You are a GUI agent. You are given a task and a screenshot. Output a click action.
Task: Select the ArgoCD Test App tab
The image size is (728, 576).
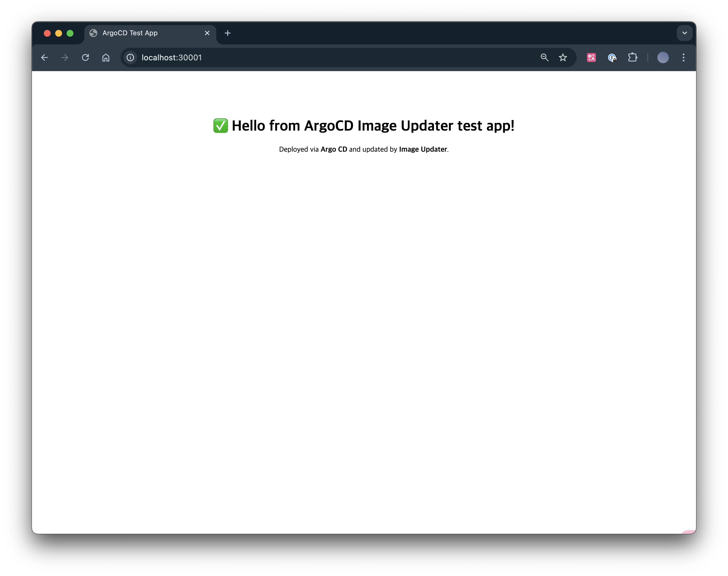click(142, 33)
